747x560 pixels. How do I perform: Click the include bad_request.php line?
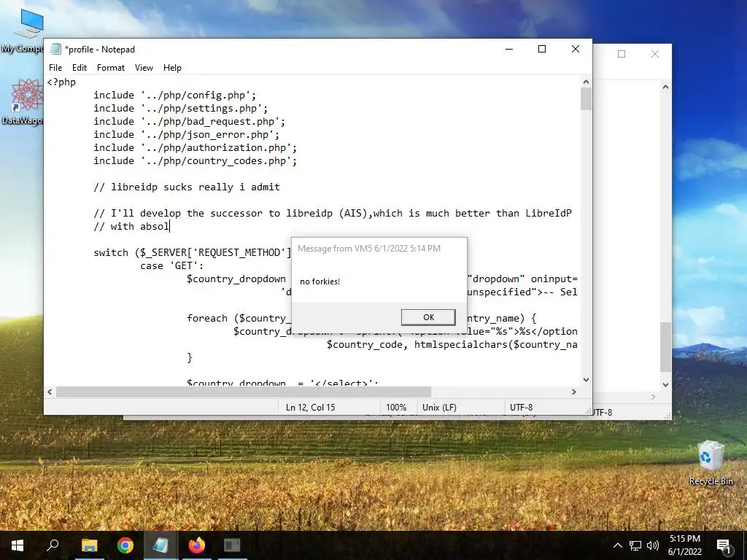[189, 122]
